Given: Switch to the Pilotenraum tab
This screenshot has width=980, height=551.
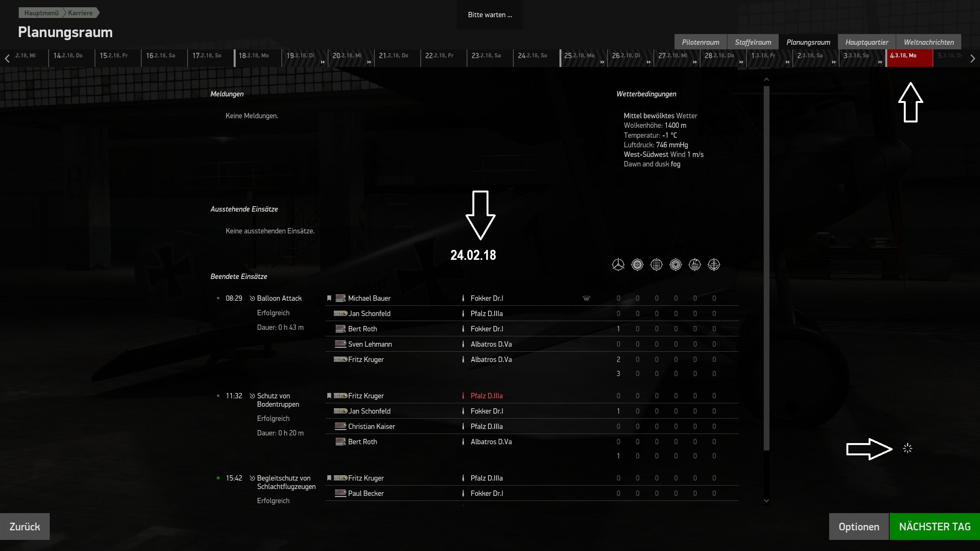Looking at the screenshot, I should (x=701, y=42).
